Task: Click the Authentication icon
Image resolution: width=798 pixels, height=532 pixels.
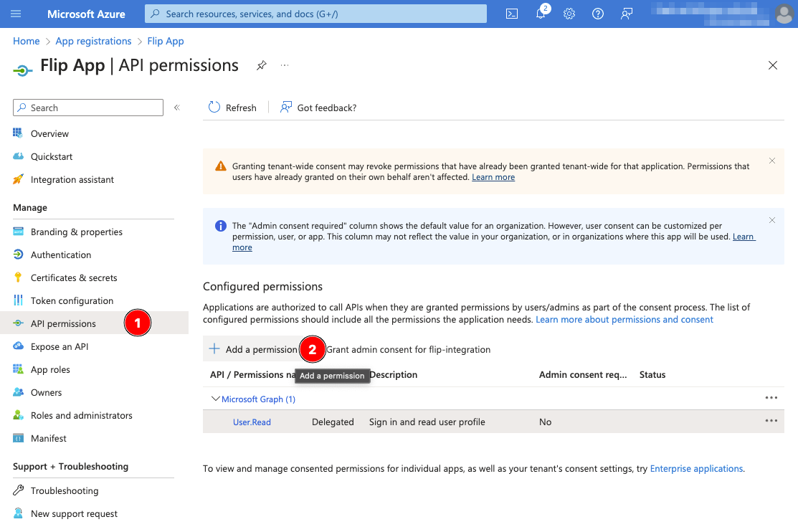Action: tap(18, 255)
